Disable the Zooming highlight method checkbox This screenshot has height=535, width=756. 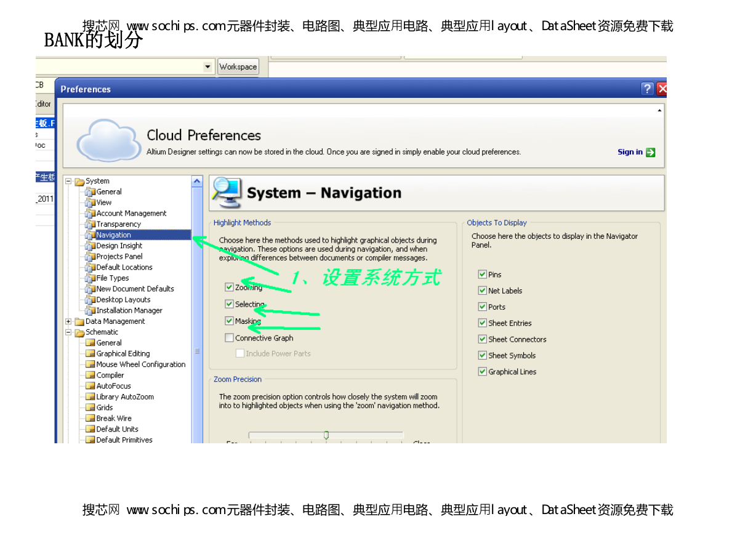click(x=230, y=287)
